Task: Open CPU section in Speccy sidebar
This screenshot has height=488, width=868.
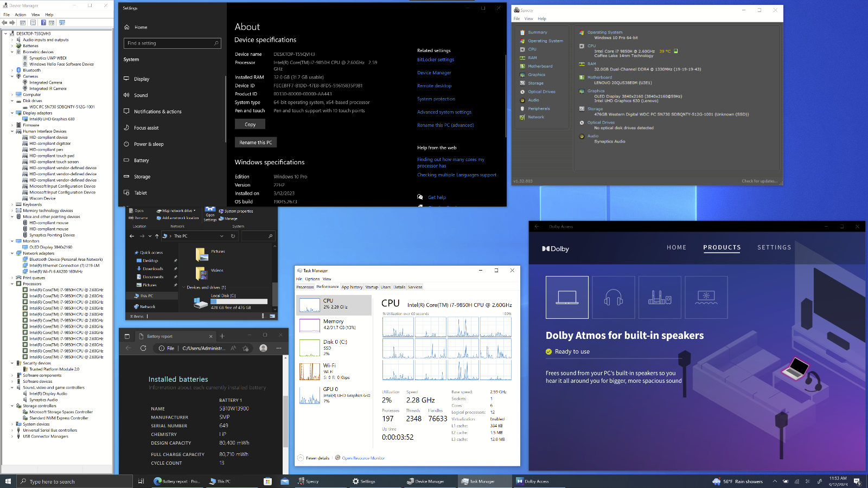Action: click(x=532, y=49)
